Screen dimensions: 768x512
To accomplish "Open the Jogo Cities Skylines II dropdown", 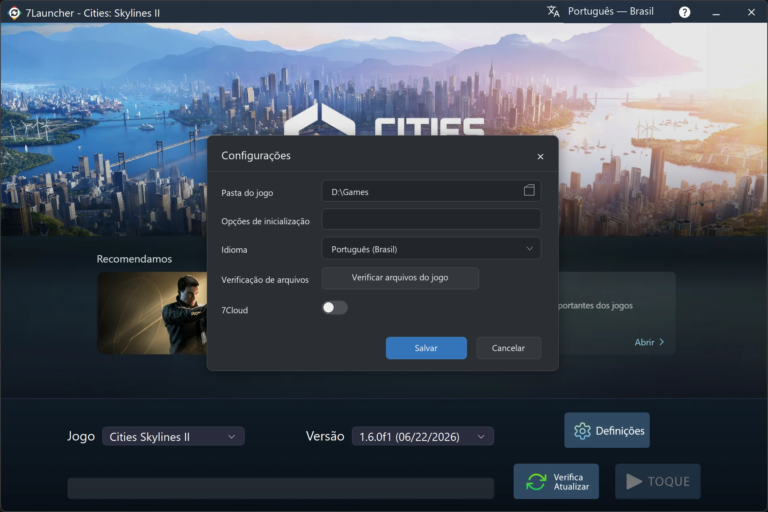I will tap(173, 437).
